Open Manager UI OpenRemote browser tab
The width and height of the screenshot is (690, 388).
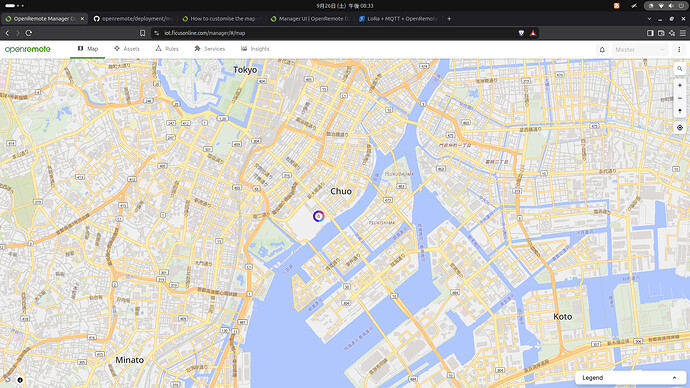310,18
